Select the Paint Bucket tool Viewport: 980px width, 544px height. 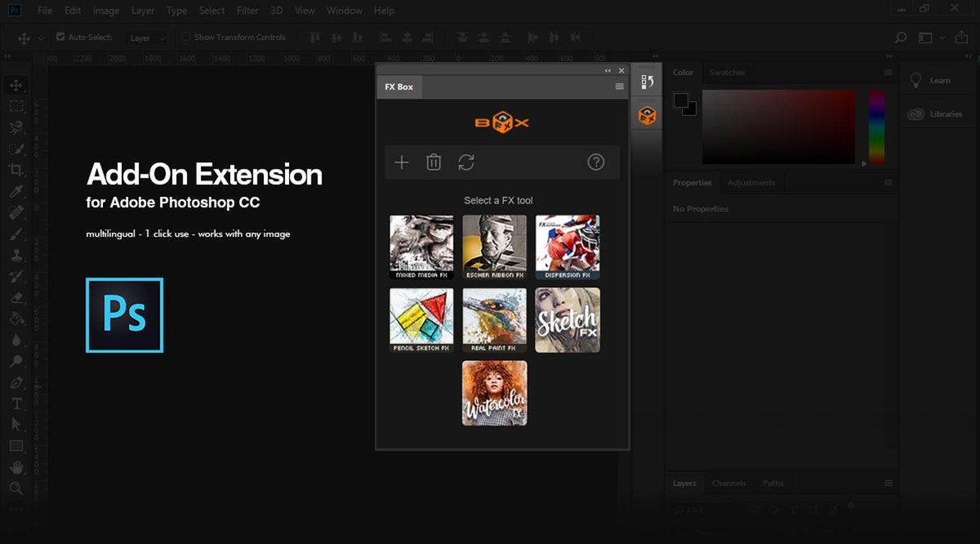[x=16, y=319]
